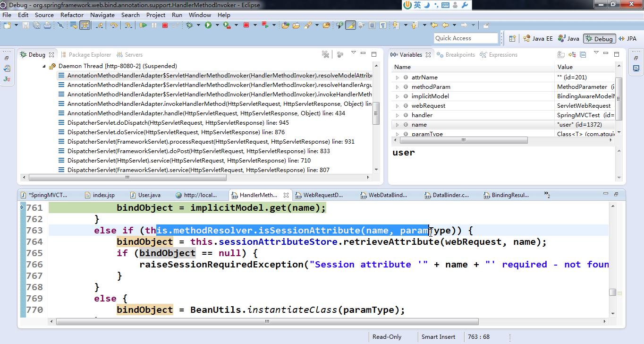The image size is (644, 344).
Task: Switch to JPA perspective
Action: (x=627, y=39)
